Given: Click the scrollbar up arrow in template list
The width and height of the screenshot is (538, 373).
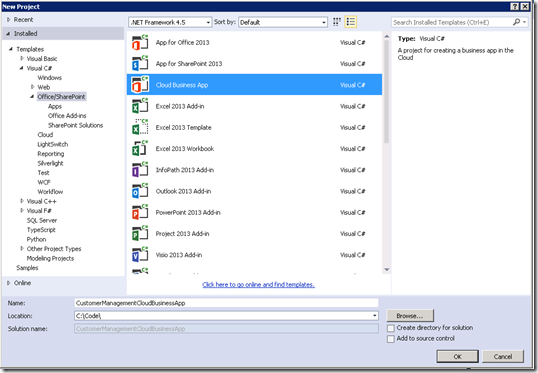Looking at the screenshot, I should (x=386, y=36).
